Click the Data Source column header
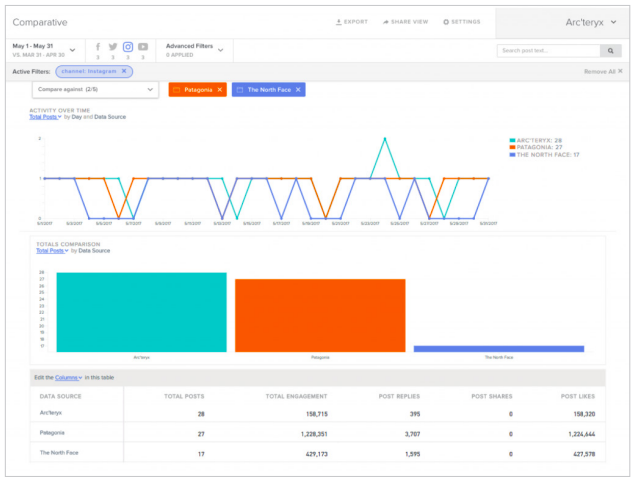637x486 pixels. [x=61, y=396]
